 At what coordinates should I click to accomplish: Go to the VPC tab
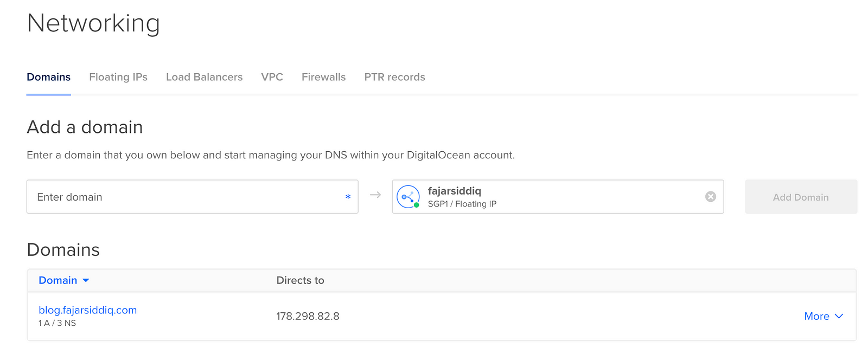pos(272,77)
